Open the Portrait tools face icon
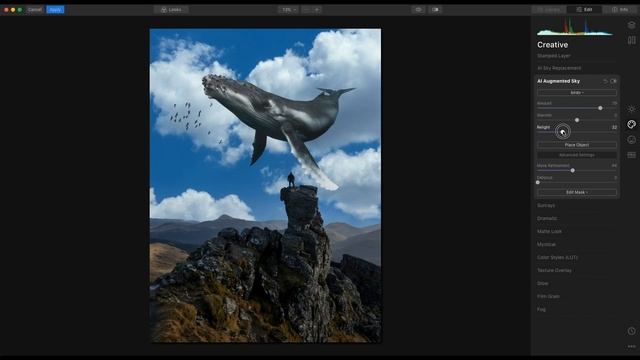The width and height of the screenshot is (640, 360). [x=631, y=140]
